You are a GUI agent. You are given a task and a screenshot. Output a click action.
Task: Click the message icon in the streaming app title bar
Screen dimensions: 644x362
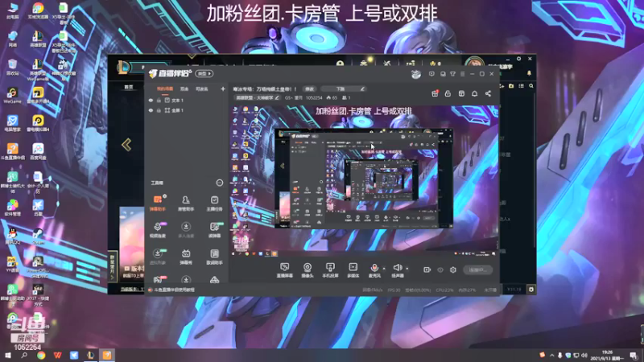(431, 74)
